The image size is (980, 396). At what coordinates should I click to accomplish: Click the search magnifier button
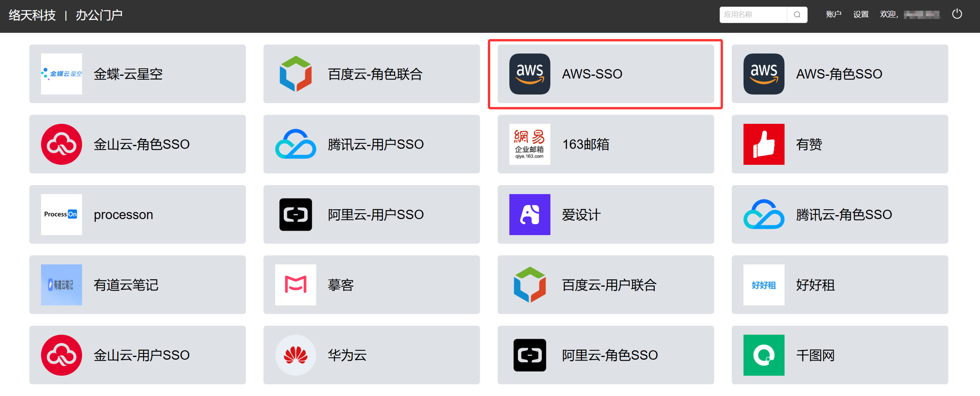(797, 15)
